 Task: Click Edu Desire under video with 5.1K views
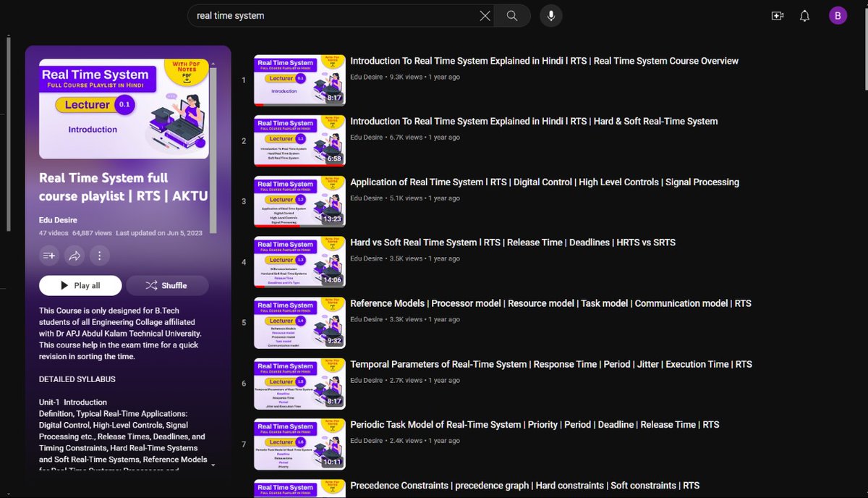tap(366, 198)
